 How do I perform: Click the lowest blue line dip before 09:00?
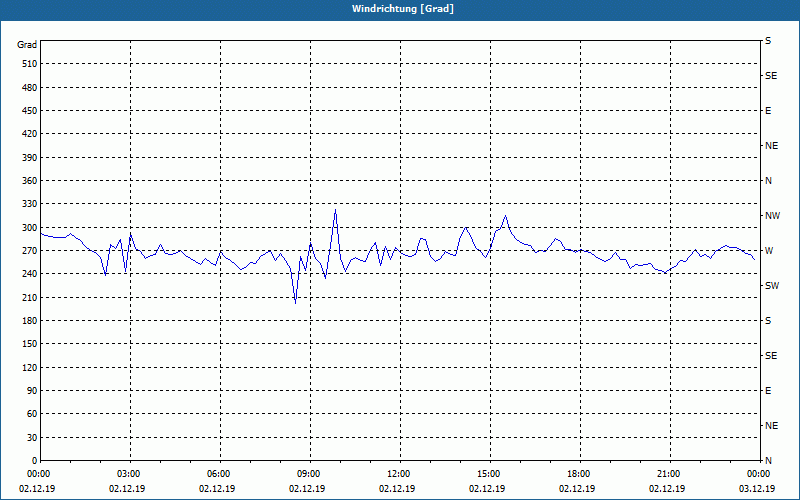pos(295,304)
